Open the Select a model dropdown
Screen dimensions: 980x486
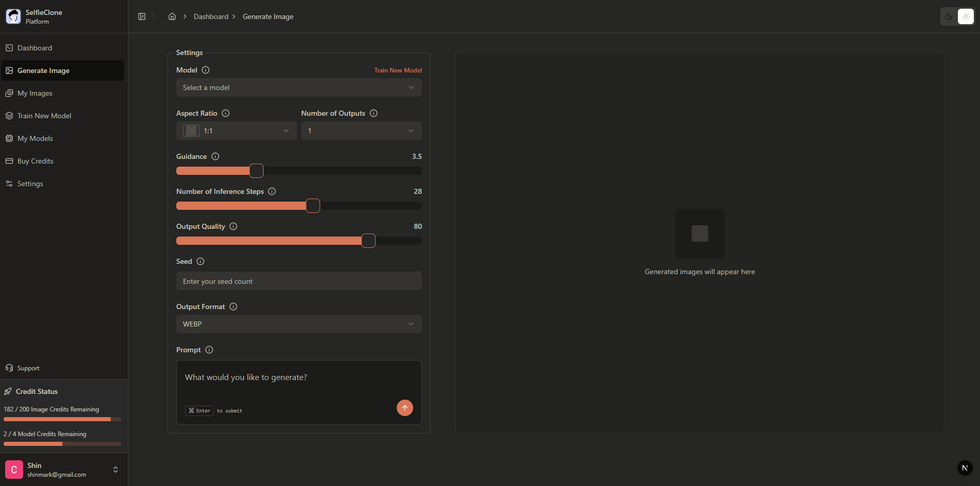[299, 87]
